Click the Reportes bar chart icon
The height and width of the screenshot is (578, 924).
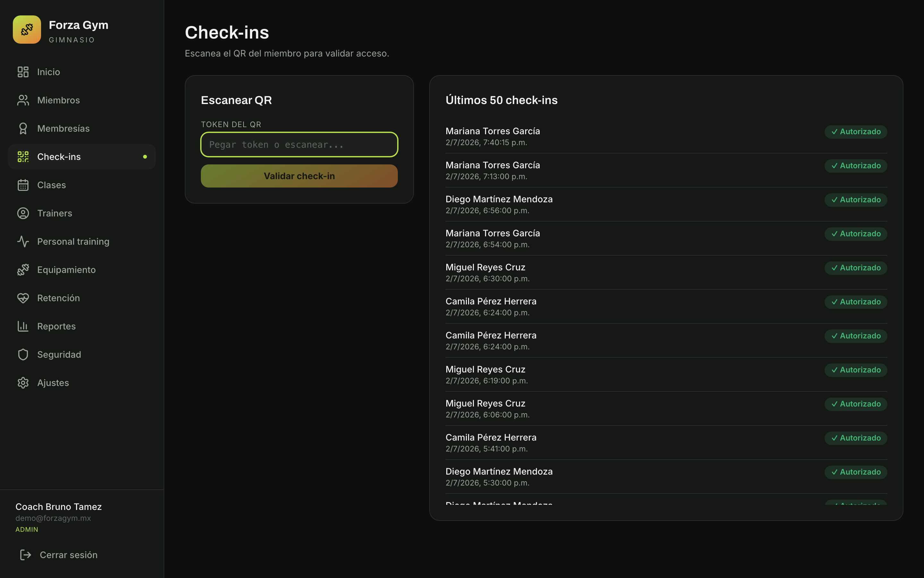[23, 327]
